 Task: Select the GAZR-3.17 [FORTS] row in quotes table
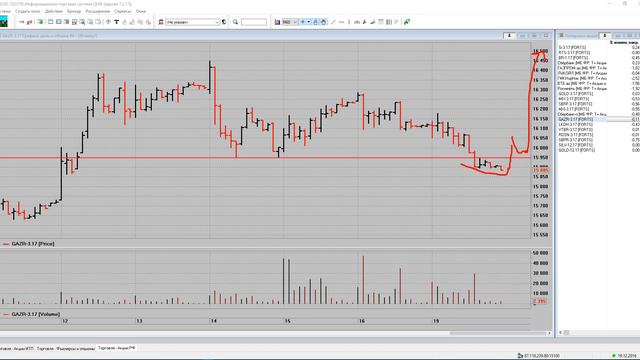pos(598,119)
